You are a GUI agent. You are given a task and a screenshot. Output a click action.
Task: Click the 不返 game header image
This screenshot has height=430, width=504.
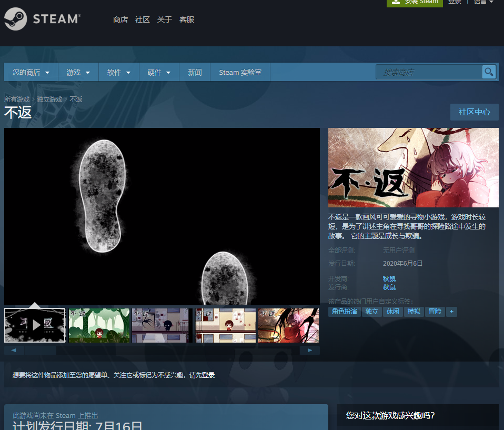(x=414, y=167)
